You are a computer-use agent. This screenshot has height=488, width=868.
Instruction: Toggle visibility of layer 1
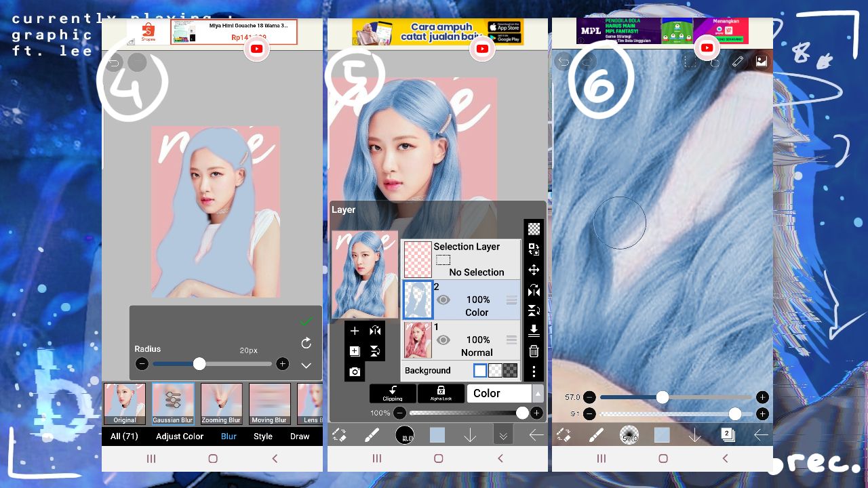tap(443, 340)
